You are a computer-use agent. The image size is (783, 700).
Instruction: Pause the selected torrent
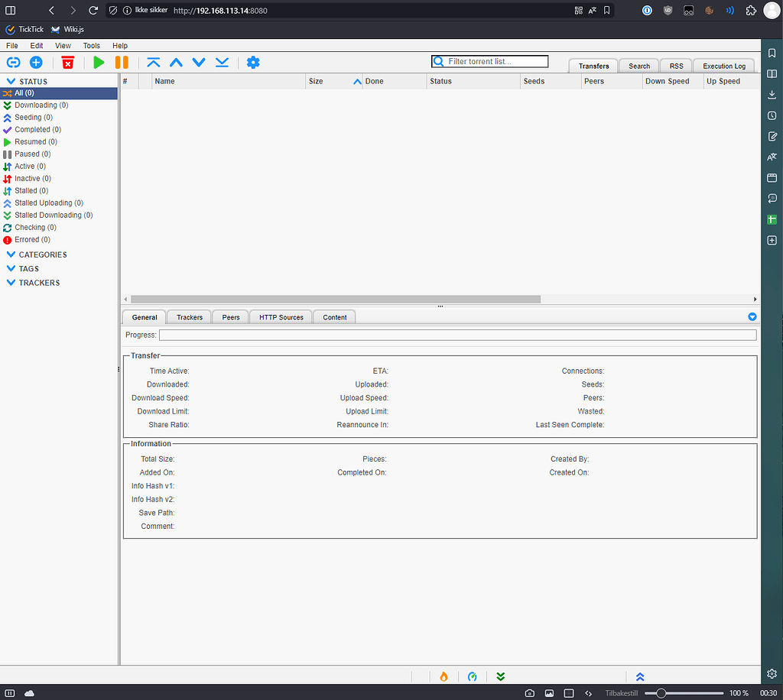[x=122, y=63]
